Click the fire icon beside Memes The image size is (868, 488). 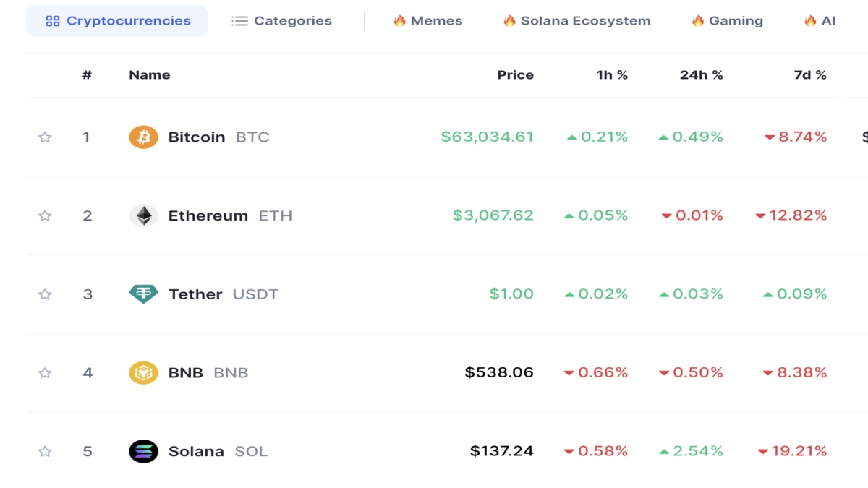coord(399,21)
